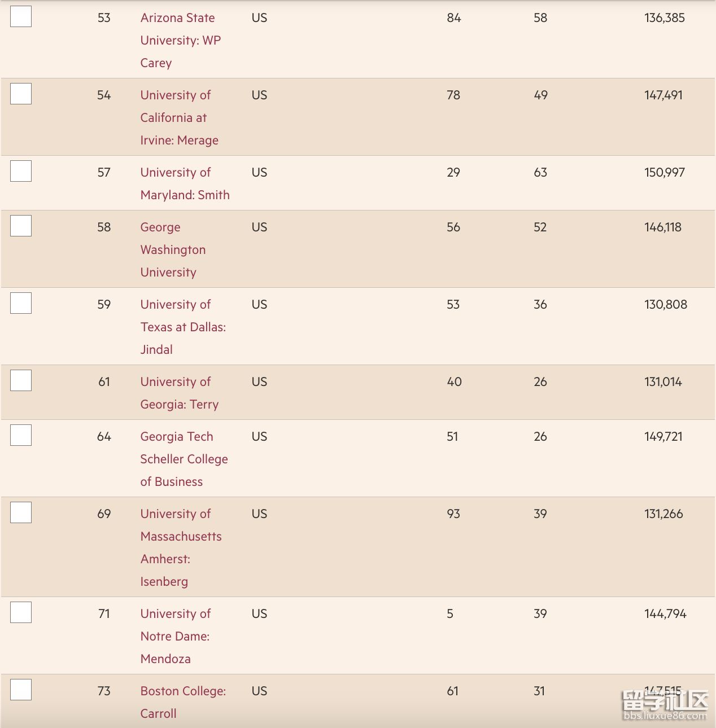Tick the Notre Dame: Mendoza checkbox
Screen dimensions: 716x728
21,613
